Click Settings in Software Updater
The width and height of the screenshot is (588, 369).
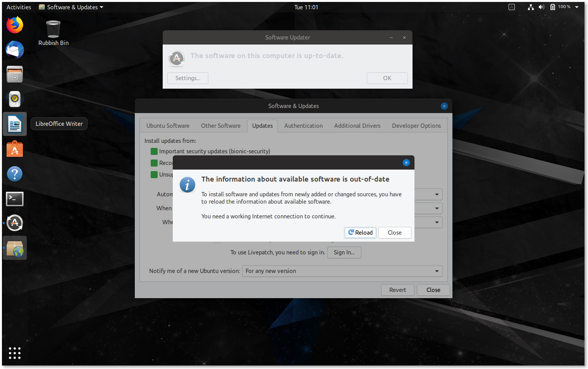pos(188,78)
